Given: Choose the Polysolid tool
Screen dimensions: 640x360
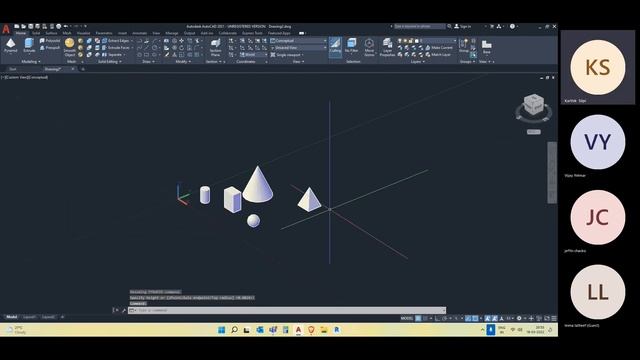Looking at the screenshot, I should click(x=50, y=41).
